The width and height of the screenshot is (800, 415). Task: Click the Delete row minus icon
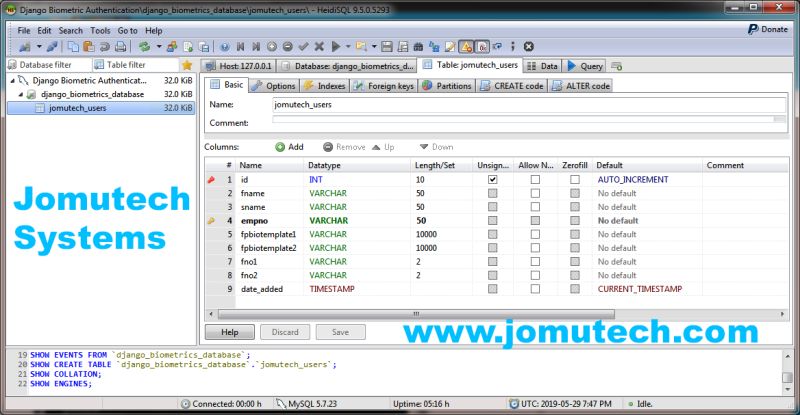pyautogui.click(x=288, y=47)
